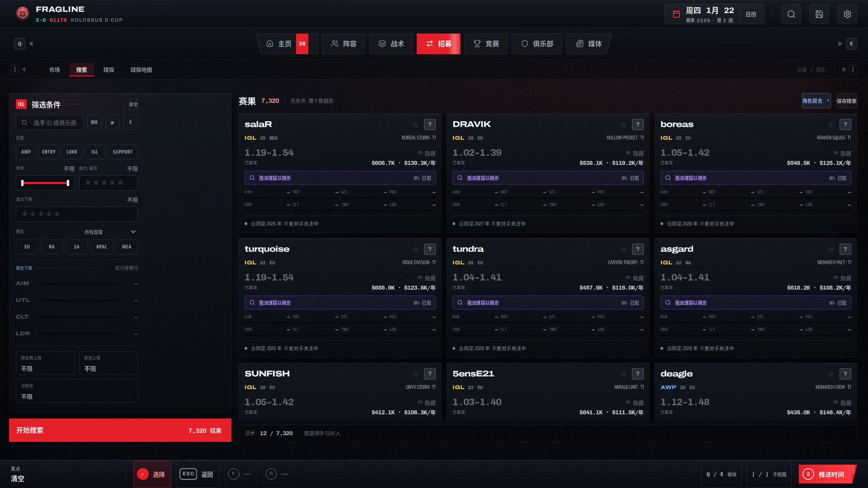Screen dimensions: 868x488
Task: Toggle the ENTRY position filter
Action: pyautogui.click(x=49, y=152)
